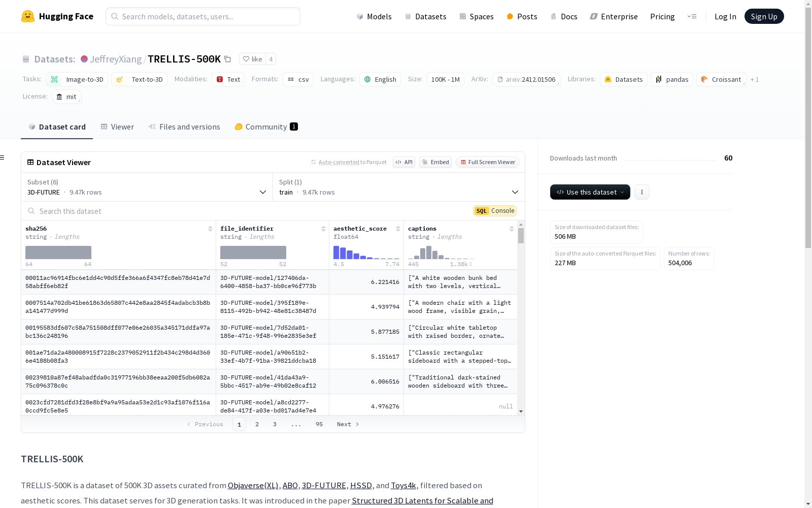This screenshot has width=812, height=508.
Task: Click JeffreyXiang's avatar icon
Action: point(84,59)
